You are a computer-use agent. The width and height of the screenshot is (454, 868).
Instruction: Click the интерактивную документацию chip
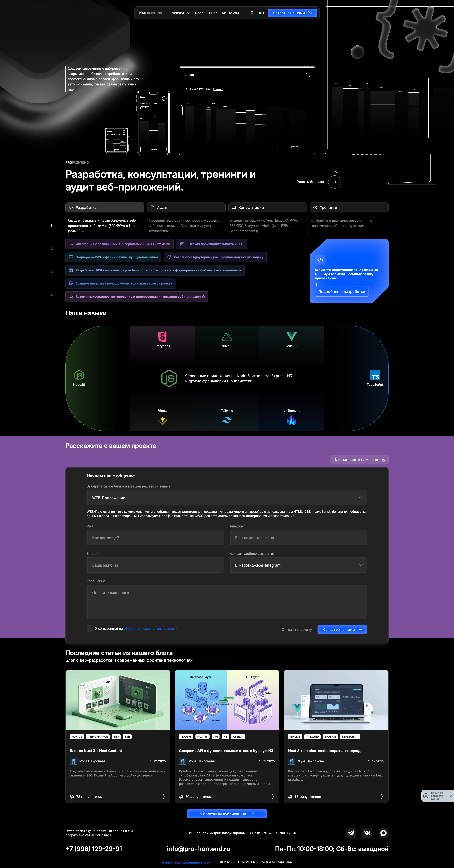tap(121, 283)
